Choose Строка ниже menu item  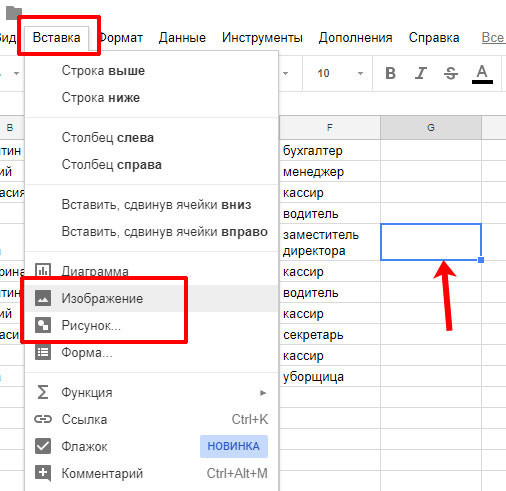click(152, 98)
